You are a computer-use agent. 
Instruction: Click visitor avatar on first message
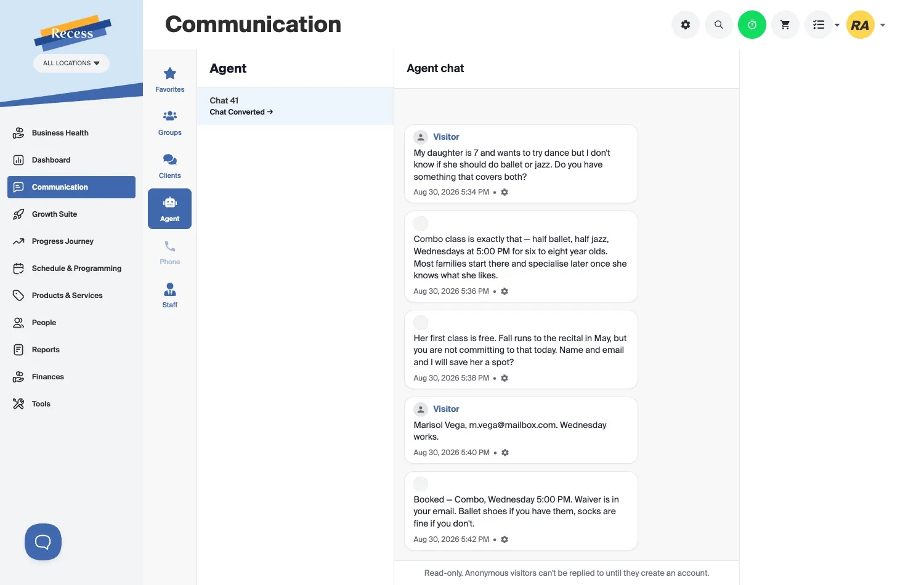(421, 137)
